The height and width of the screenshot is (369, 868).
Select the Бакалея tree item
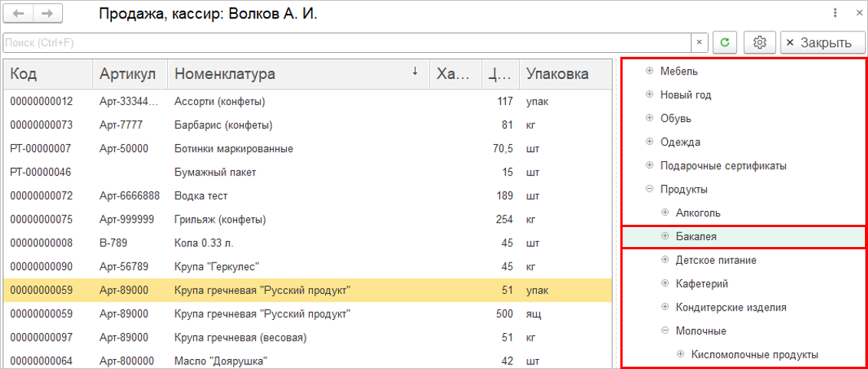click(696, 236)
